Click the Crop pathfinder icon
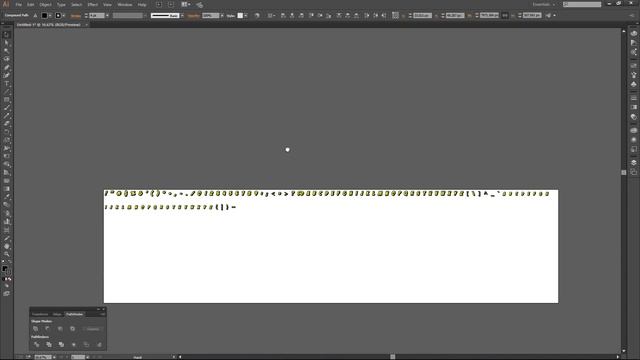 pyautogui.click(x=74, y=344)
